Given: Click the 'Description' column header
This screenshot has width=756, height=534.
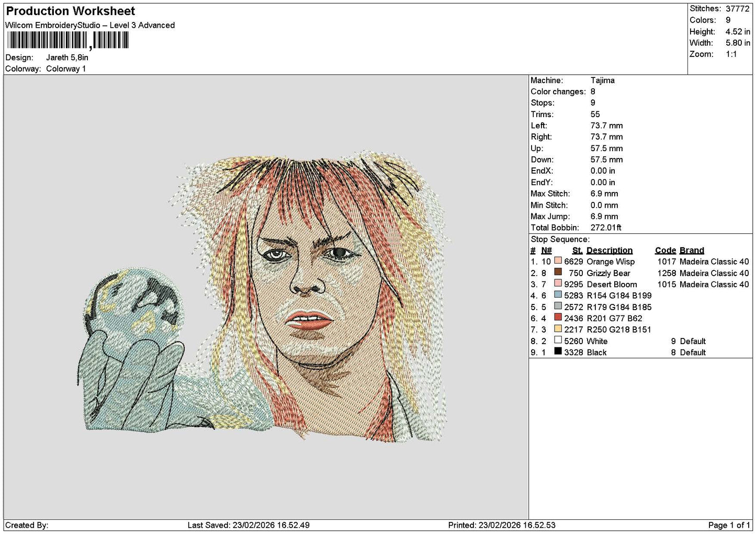Looking at the screenshot, I should tap(610, 251).
